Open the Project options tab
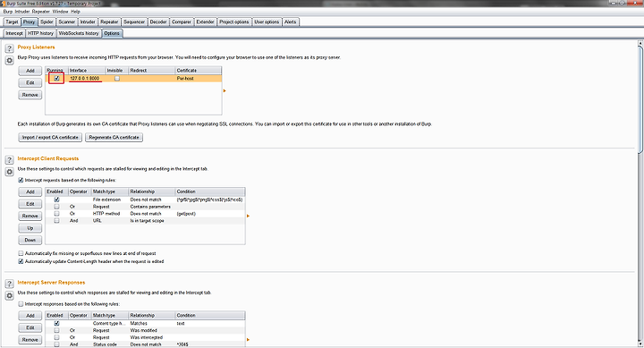The image size is (644, 348). click(x=233, y=21)
